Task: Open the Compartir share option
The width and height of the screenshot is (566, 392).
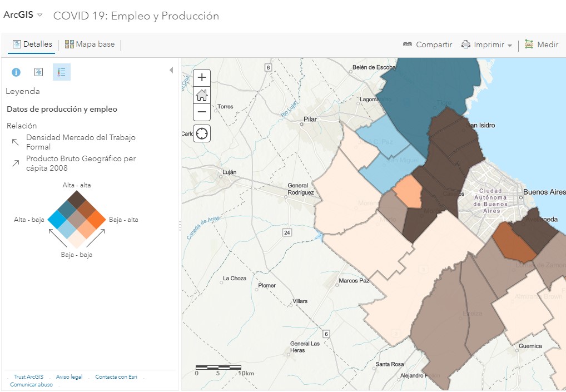Action: point(428,44)
